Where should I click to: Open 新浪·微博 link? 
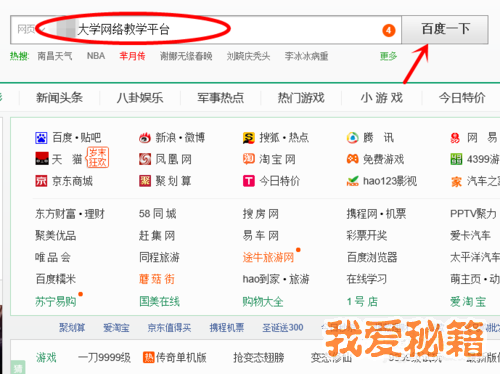tap(180, 138)
